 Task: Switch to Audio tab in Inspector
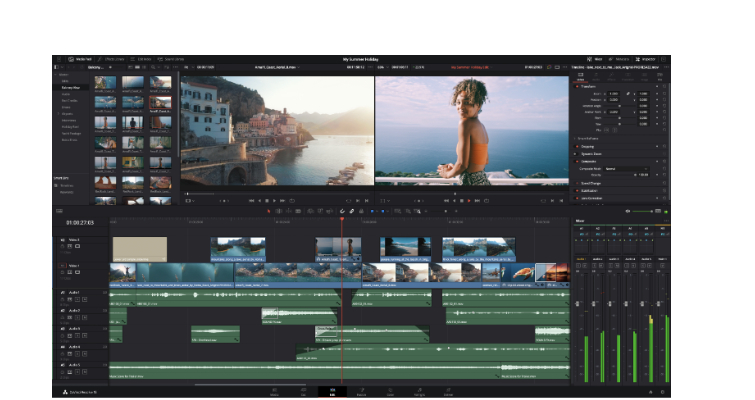click(596, 77)
